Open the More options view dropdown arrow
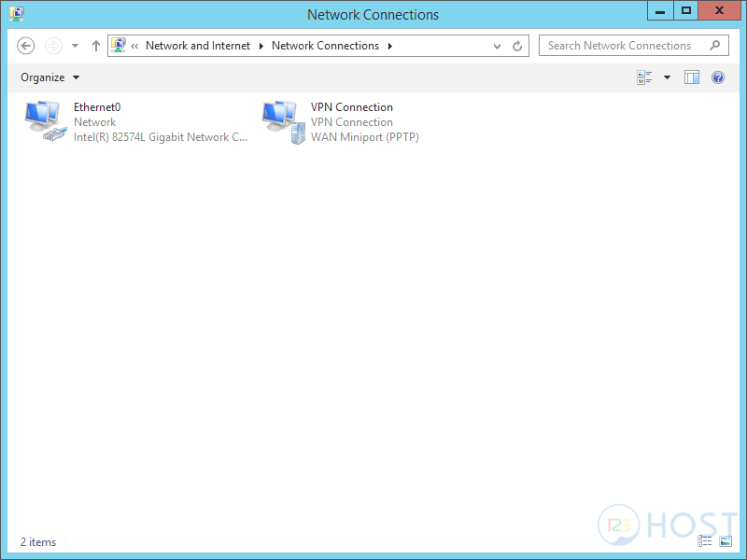 pyautogui.click(x=667, y=77)
